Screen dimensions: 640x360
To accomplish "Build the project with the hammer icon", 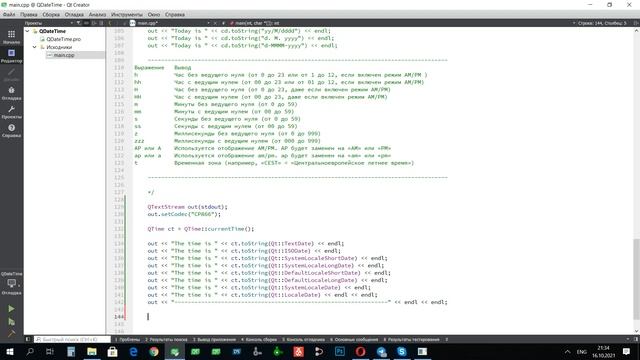I will pyautogui.click(x=11, y=333).
